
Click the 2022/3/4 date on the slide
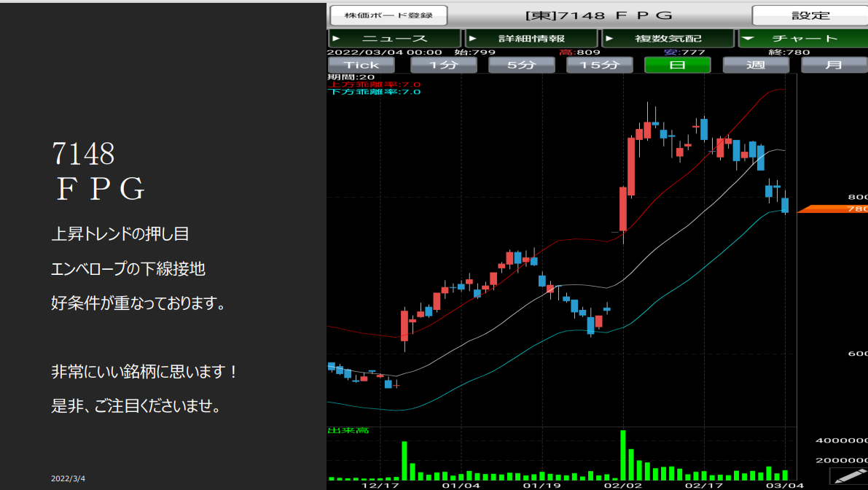pos(68,478)
